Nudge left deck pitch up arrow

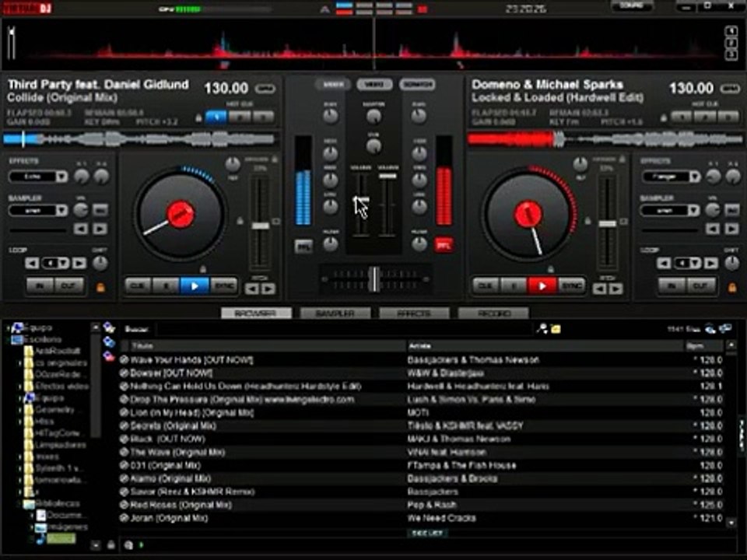[x=268, y=289]
